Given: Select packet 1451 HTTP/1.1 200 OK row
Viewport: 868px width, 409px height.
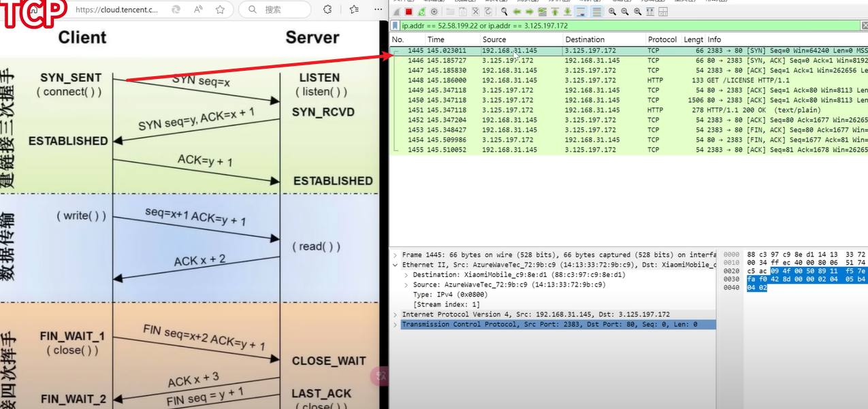Looking at the screenshot, I should (629, 110).
